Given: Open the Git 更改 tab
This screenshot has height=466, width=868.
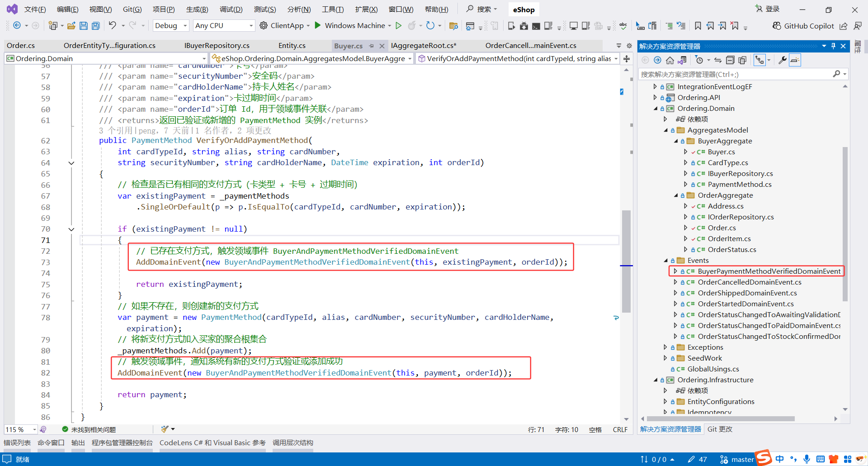Looking at the screenshot, I should pyautogui.click(x=720, y=429).
